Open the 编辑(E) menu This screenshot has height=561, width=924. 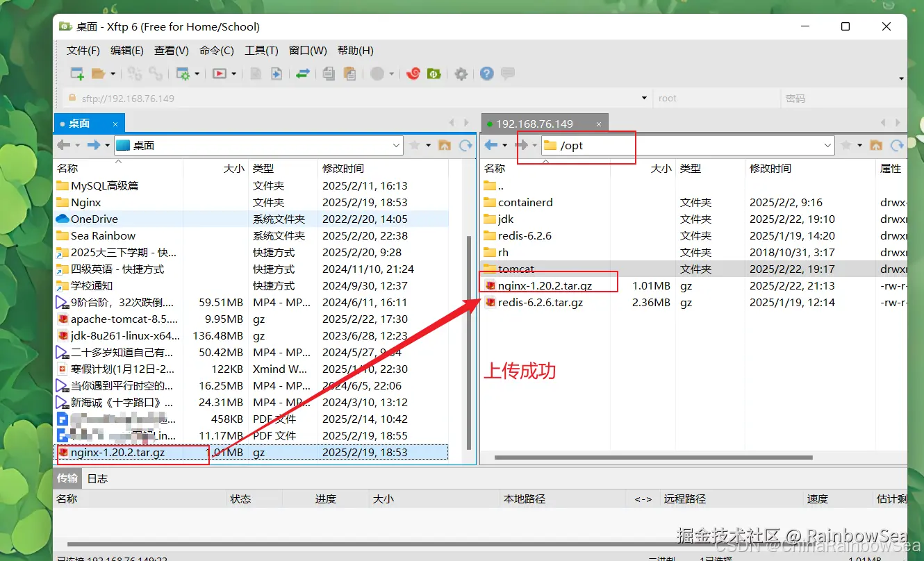pyautogui.click(x=127, y=51)
